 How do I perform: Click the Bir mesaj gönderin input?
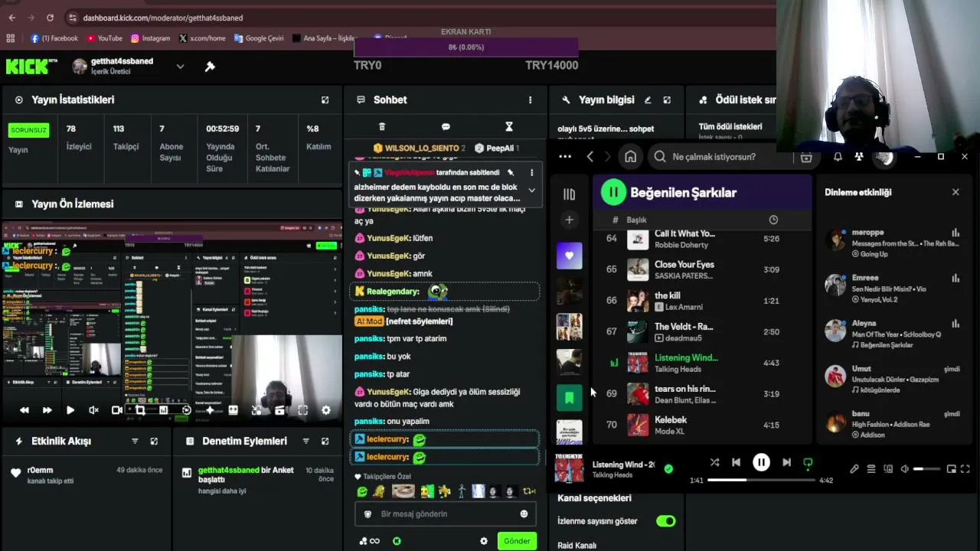[444, 514]
